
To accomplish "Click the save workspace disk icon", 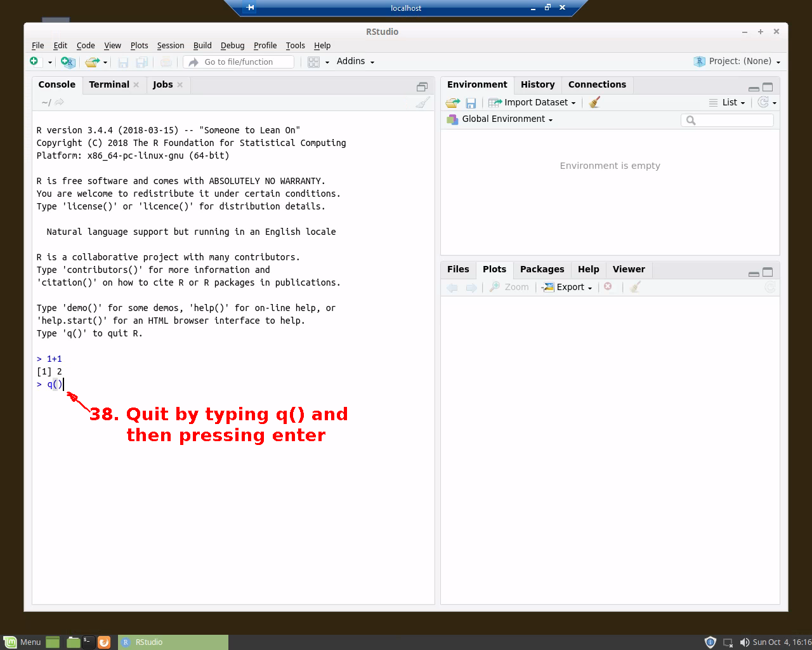I will click(471, 103).
